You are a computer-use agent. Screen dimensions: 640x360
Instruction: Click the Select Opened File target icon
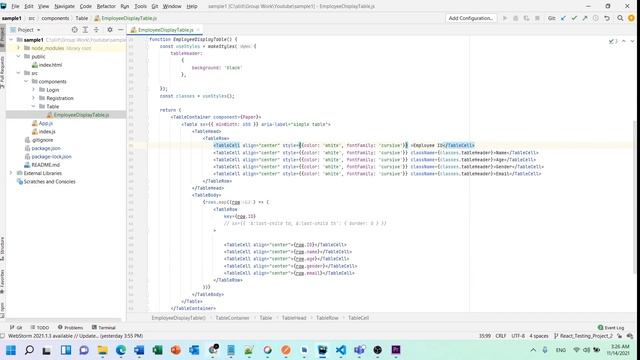74,30
